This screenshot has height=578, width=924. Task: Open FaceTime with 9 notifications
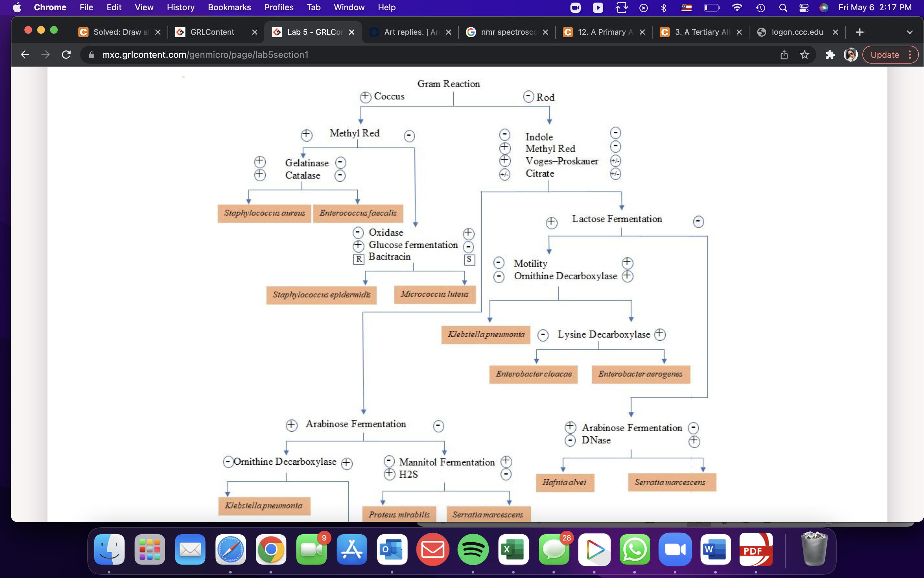point(312,549)
